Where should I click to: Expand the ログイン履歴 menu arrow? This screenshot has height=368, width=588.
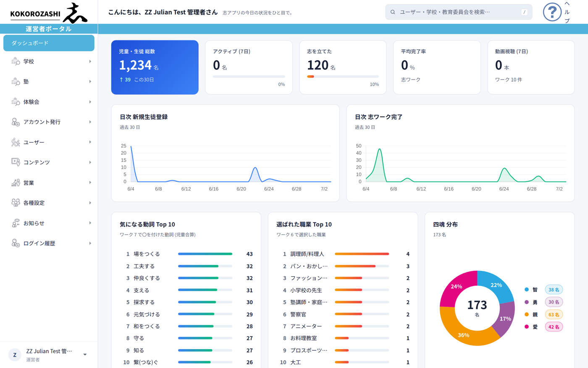pyautogui.click(x=90, y=243)
